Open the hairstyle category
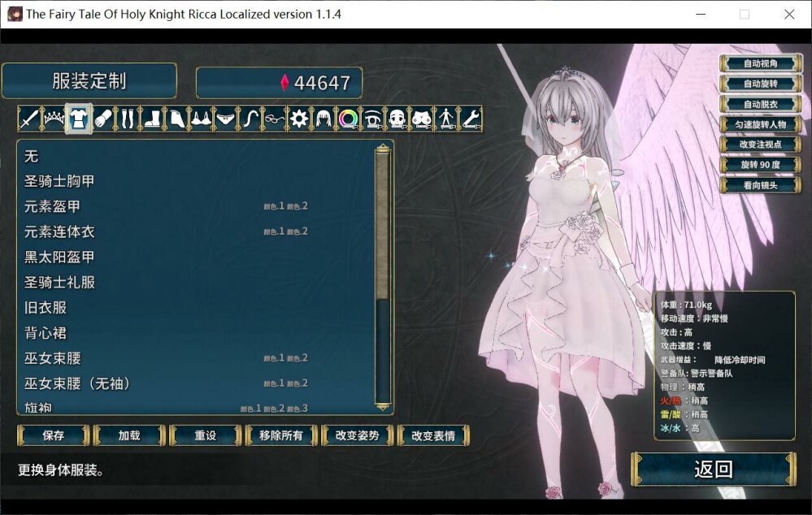 [324, 119]
